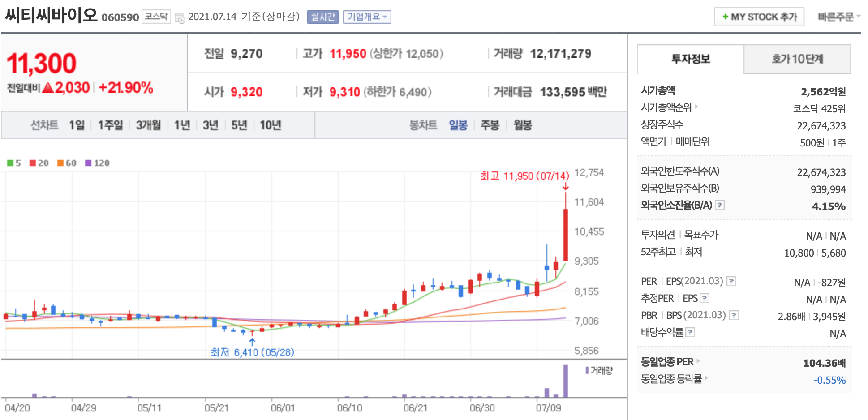Click the tallest volume bar
868x420 pixels.
coord(566,381)
